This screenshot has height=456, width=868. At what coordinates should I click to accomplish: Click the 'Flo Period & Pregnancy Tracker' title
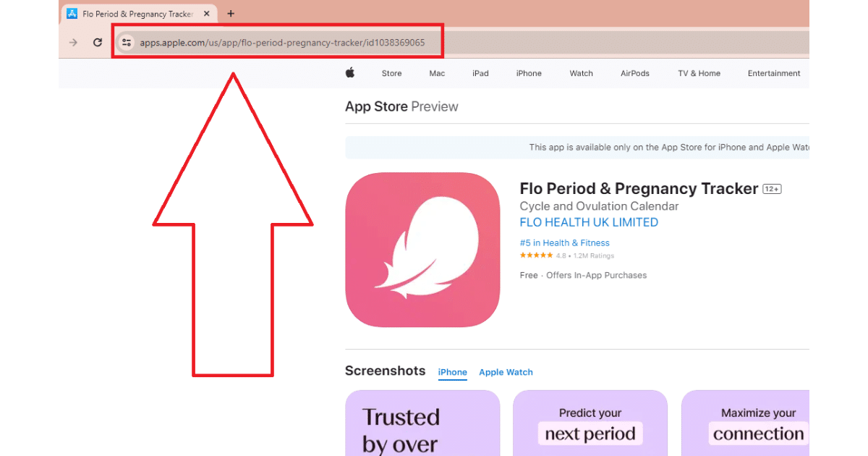[639, 188]
